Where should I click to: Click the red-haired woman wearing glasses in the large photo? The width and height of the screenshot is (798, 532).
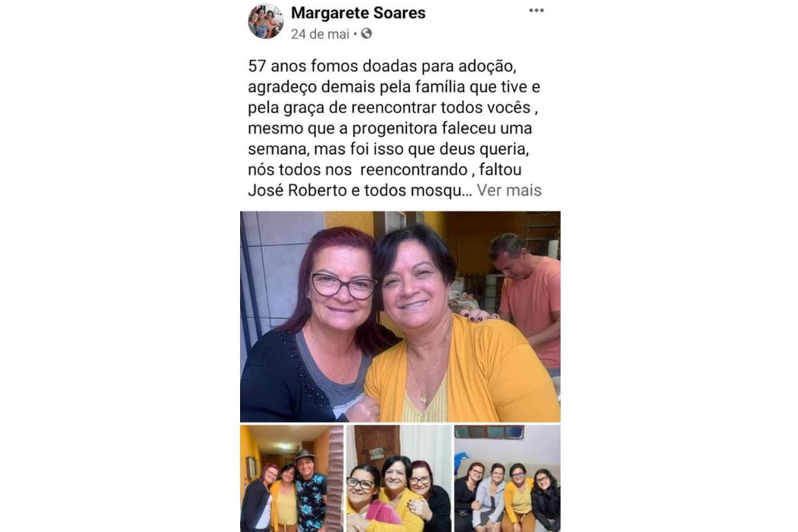[x=313, y=326]
